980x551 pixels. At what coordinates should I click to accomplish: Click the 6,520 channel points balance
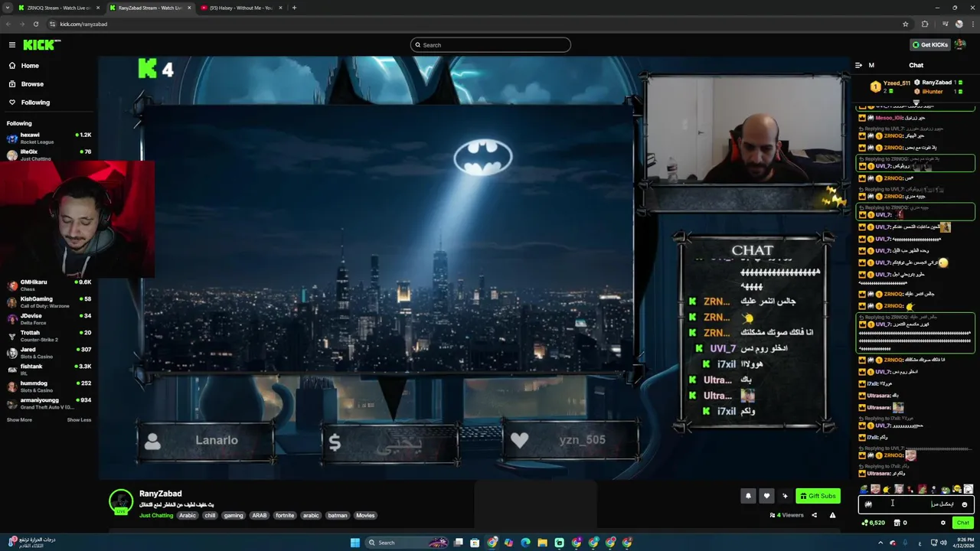(x=873, y=523)
